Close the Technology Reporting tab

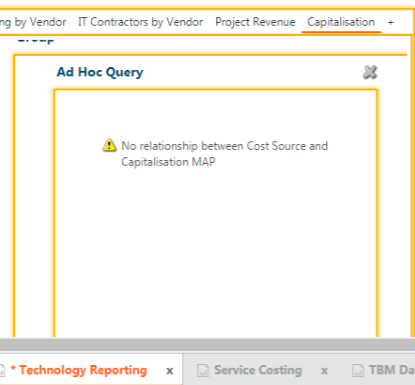click(169, 371)
